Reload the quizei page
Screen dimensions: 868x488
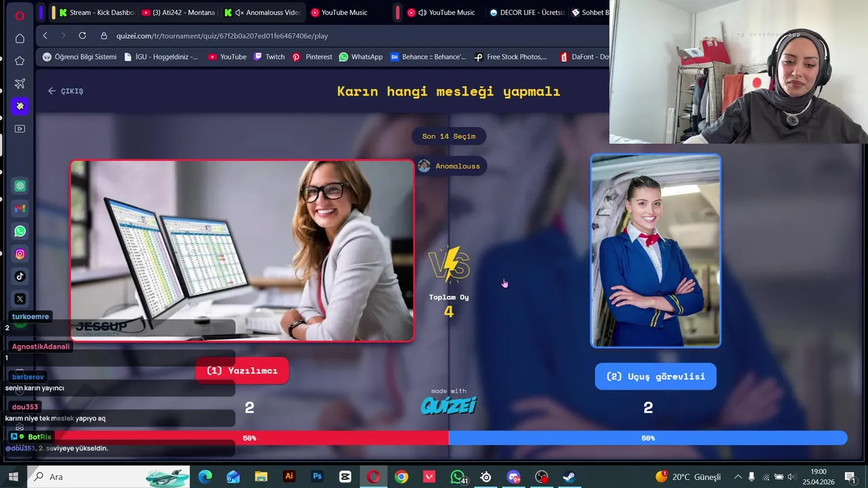82,35
